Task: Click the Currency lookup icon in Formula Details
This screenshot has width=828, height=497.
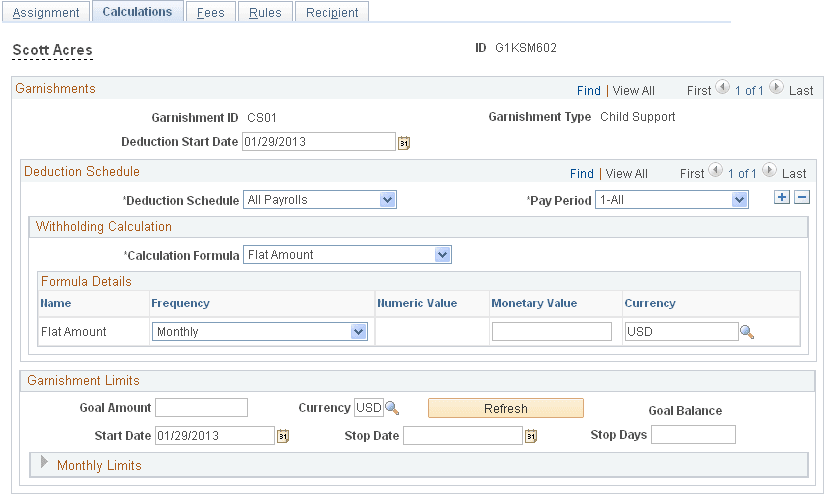Action: (746, 332)
